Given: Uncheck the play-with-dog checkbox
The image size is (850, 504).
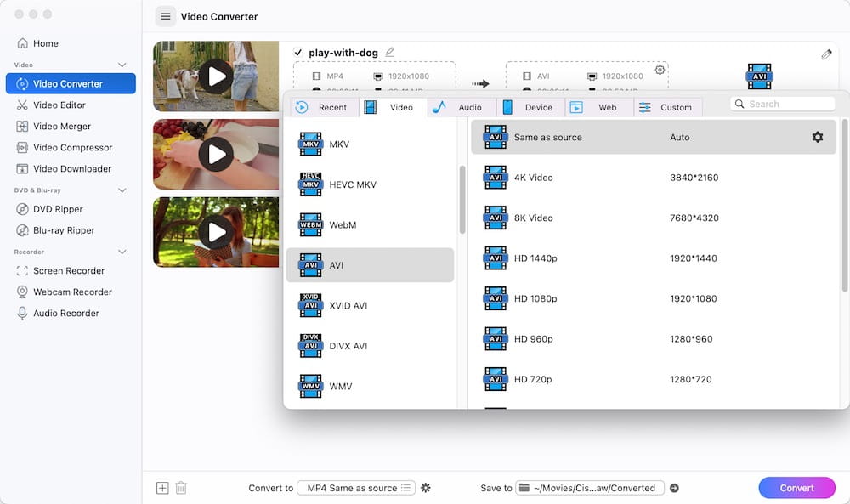Looking at the screenshot, I should click(297, 52).
